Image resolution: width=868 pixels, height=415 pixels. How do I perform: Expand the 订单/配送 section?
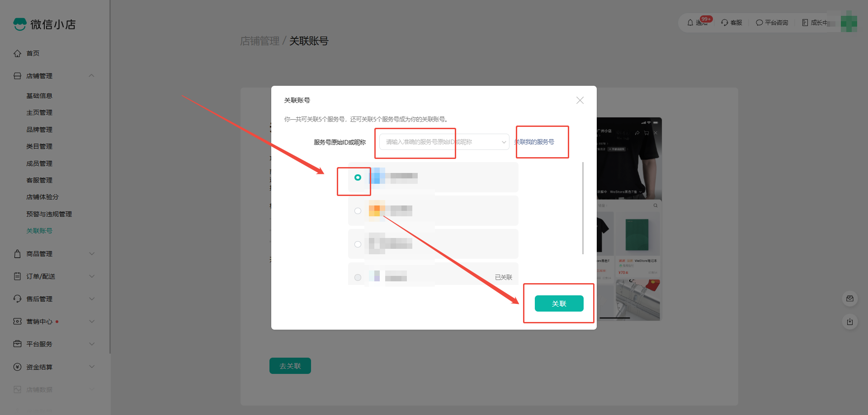[92, 276]
